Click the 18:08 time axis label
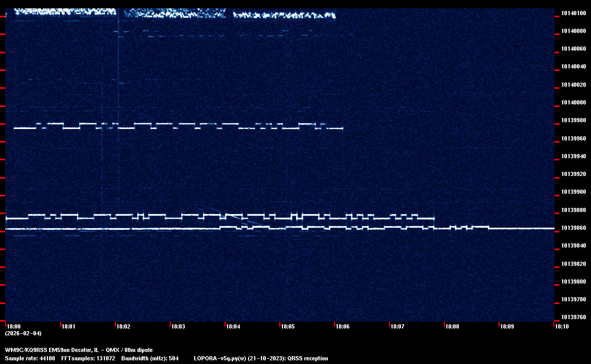591x364 pixels. click(452, 326)
